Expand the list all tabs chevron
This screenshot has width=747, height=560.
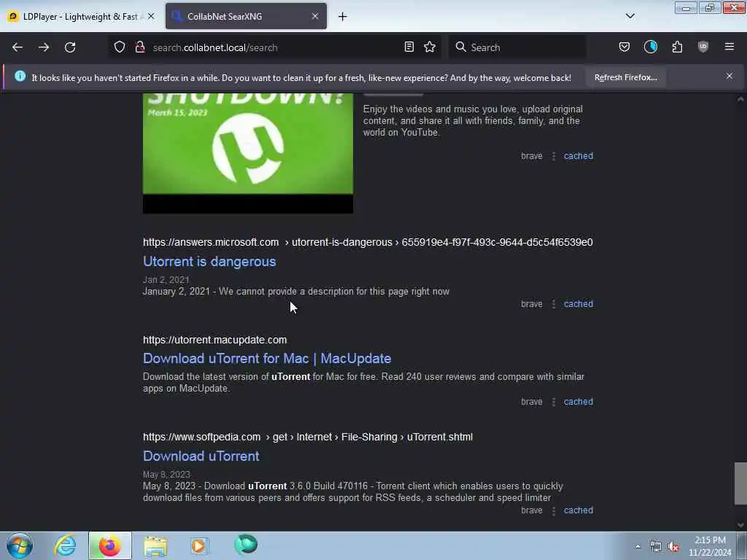point(630,16)
